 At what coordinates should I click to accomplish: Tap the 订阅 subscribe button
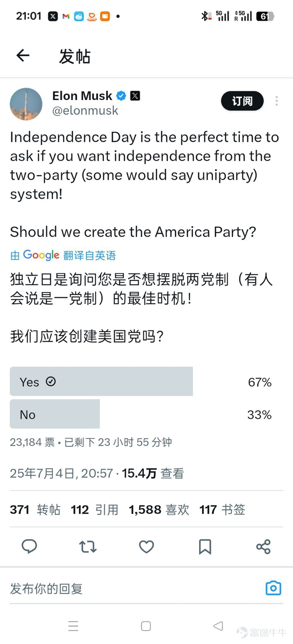pos(242,101)
